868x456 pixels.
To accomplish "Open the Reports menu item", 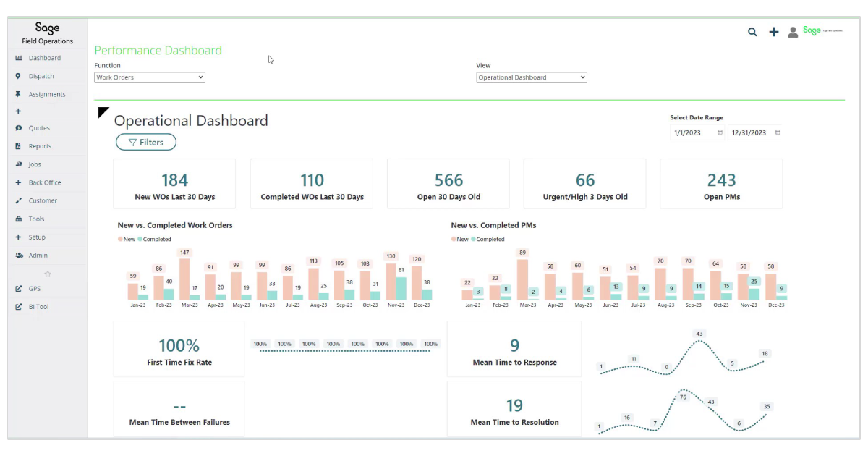I will (x=40, y=146).
